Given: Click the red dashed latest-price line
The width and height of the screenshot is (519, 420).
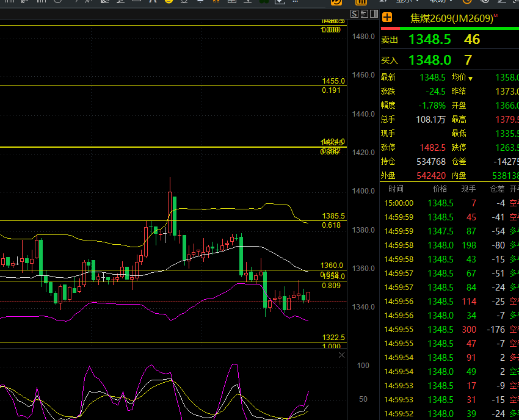Looking at the screenshot, I should pos(173,302).
